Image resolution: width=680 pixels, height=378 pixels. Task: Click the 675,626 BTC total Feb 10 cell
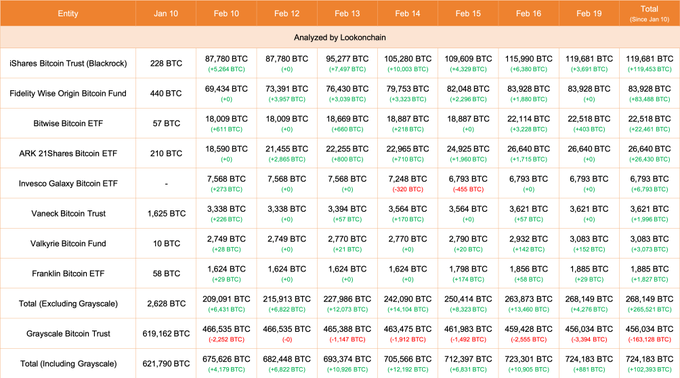[226, 364]
